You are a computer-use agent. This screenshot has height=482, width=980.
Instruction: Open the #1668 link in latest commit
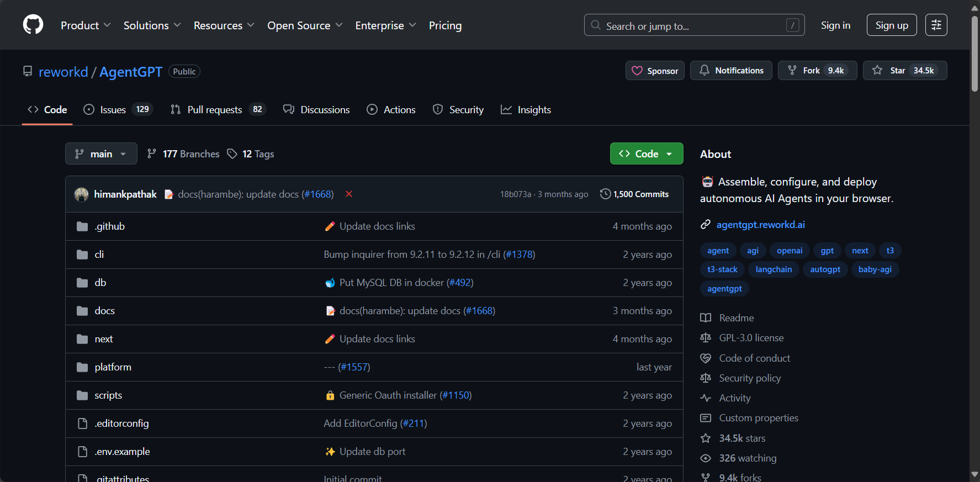tap(317, 194)
